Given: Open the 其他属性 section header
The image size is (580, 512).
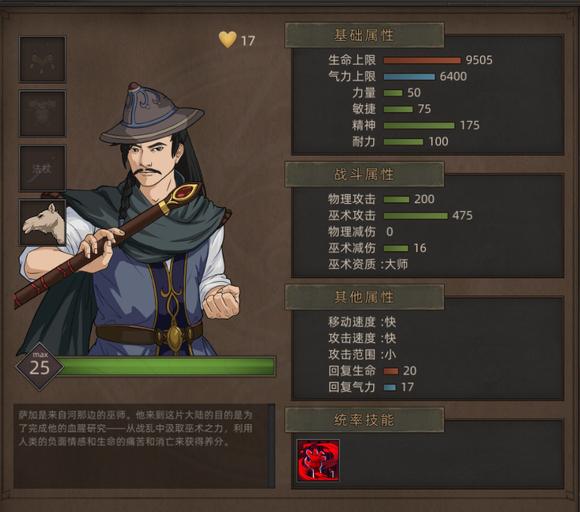Looking at the screenshot, I should coord(364,297).
